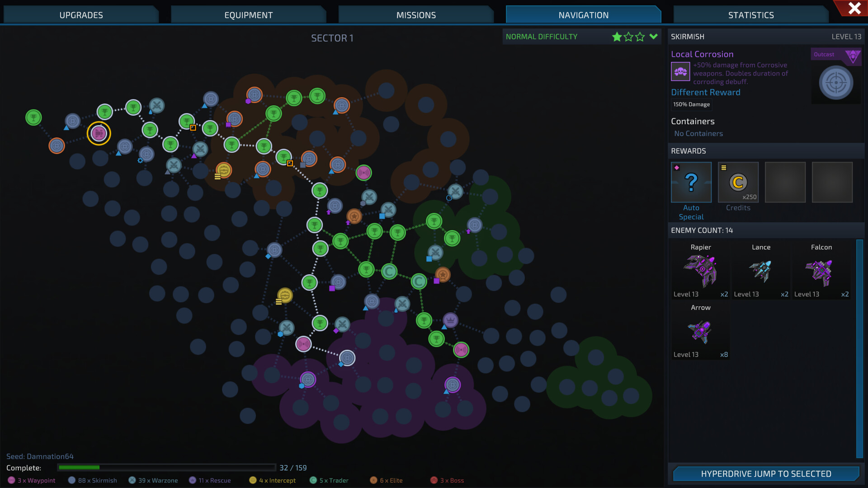
Task: Open the Statistics tab
Action: (x=750, y=14)
